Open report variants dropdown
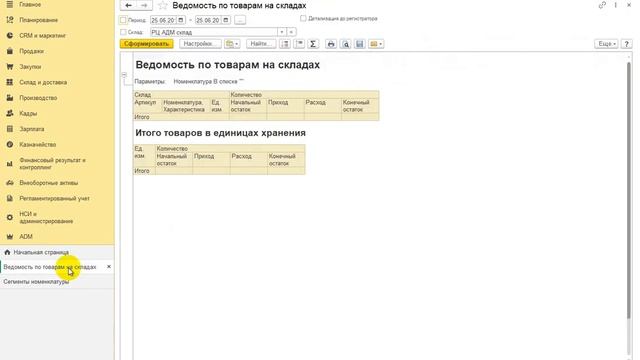640x360 pixels. (x=232, y=44)
